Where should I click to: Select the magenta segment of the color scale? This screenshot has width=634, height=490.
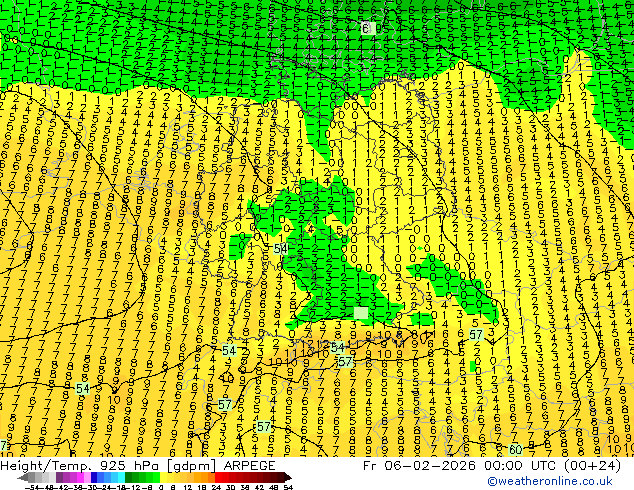click(x=80, y=477)
